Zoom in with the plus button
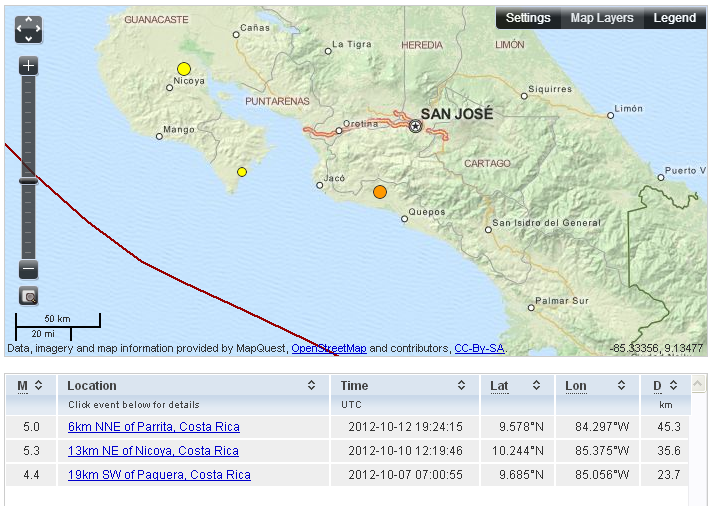This screenshot has height=506, width=713. pos(28,66)
